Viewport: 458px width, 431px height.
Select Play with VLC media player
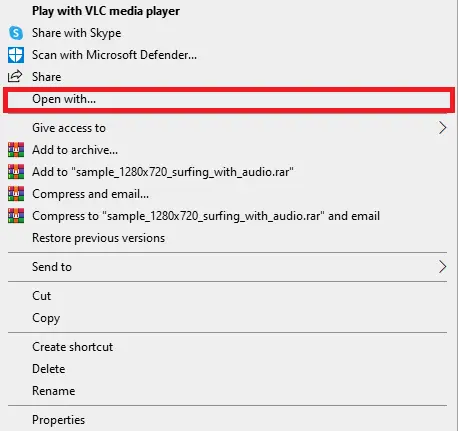pos(106,11)
